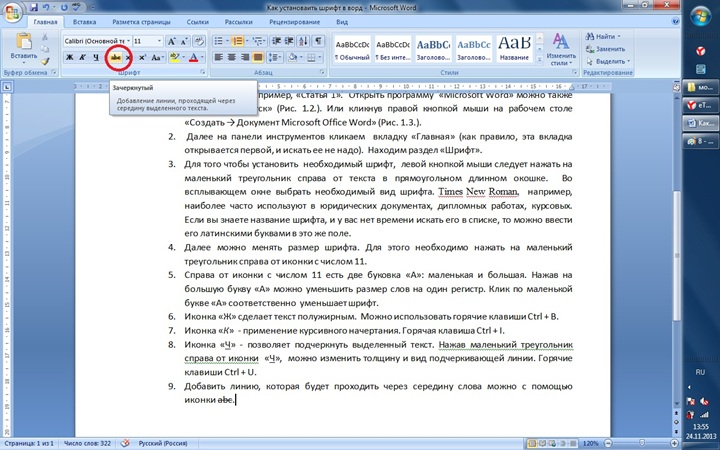Open multilevel list dropdown

pyautogui.click(x=259, y=41)
